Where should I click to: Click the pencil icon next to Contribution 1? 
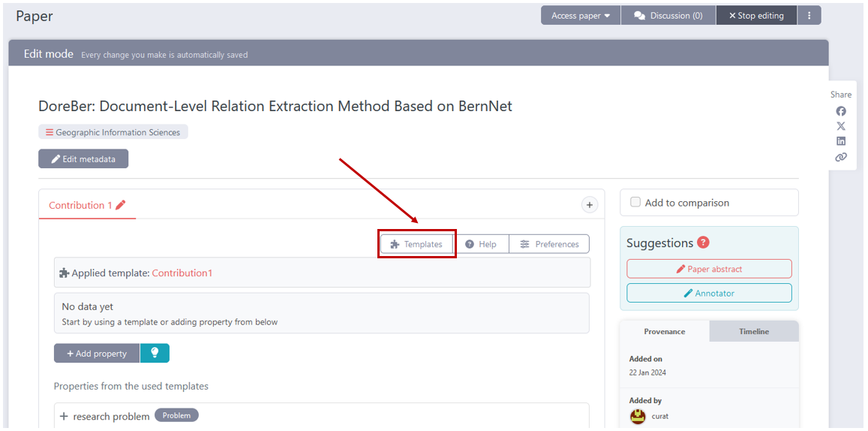click(x=121, y=205)
